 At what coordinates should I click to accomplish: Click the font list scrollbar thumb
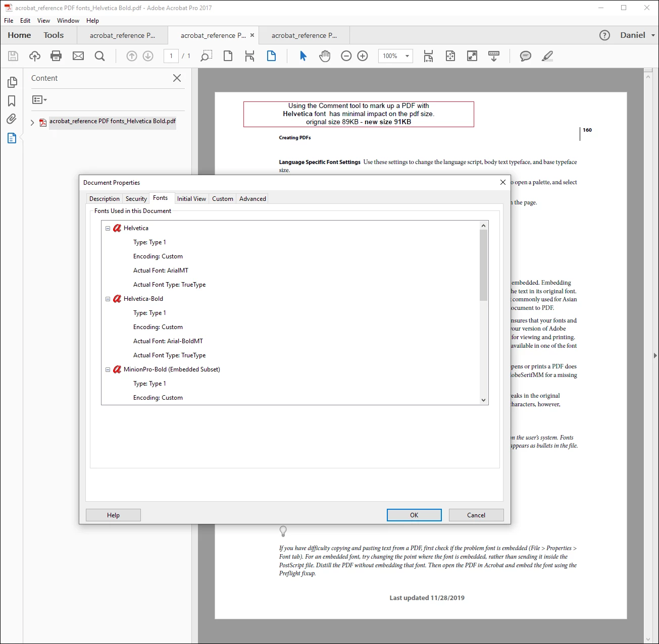483,265
